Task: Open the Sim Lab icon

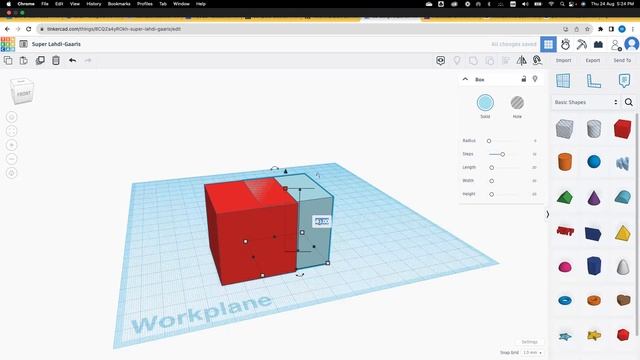Action: click(565, 44)
